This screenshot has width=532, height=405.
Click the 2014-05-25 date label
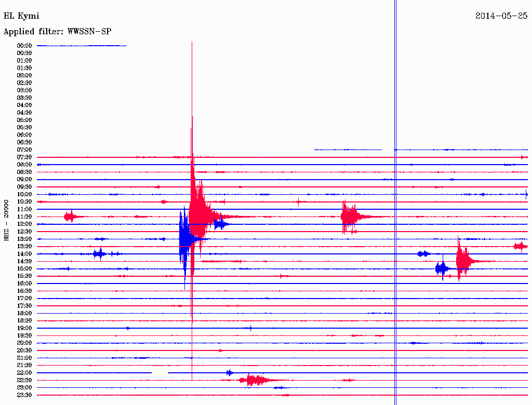click(x=501, y=16)
